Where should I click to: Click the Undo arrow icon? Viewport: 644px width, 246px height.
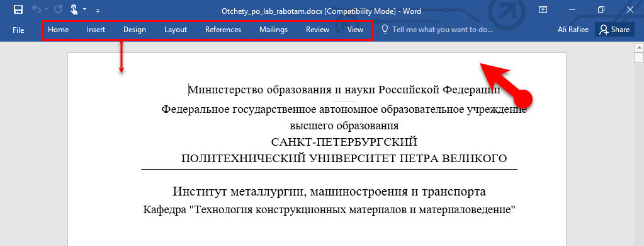point(37,9)
